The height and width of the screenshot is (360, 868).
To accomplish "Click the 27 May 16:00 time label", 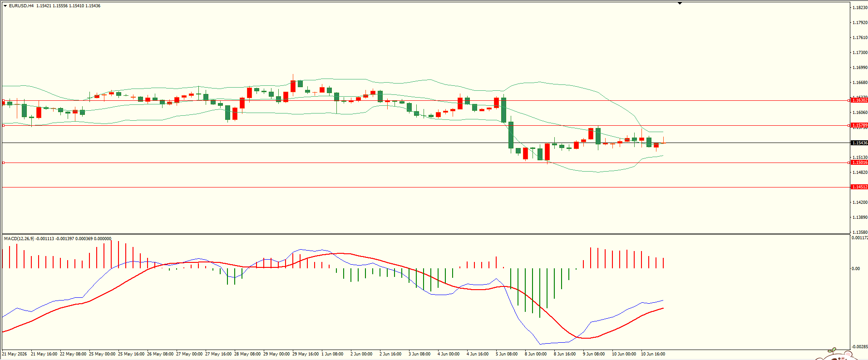I will coord(218,354).
